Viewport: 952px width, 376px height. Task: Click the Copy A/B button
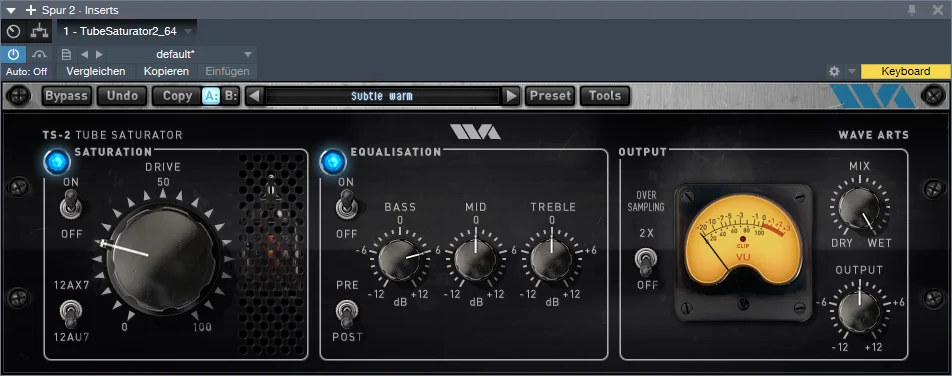click(x=177, y=96)
